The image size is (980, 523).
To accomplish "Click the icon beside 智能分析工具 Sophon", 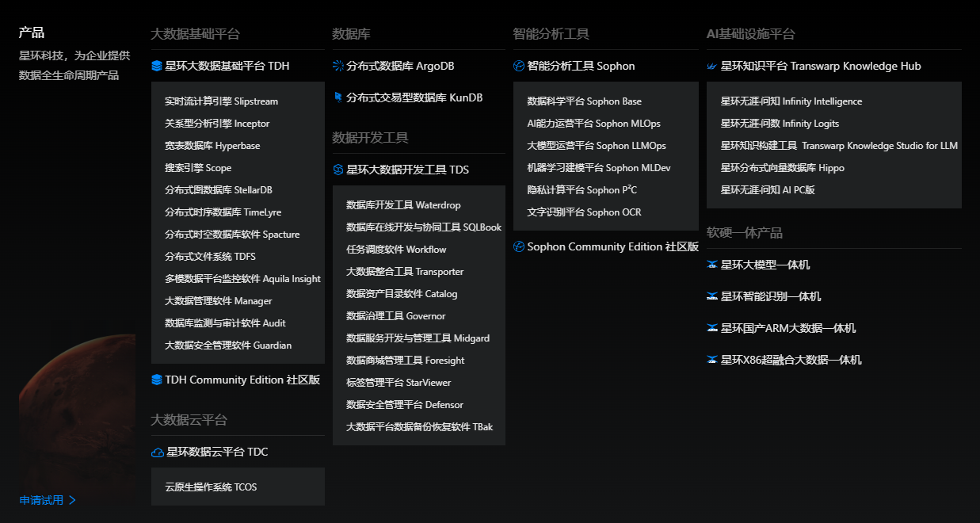I will [519, 67].
